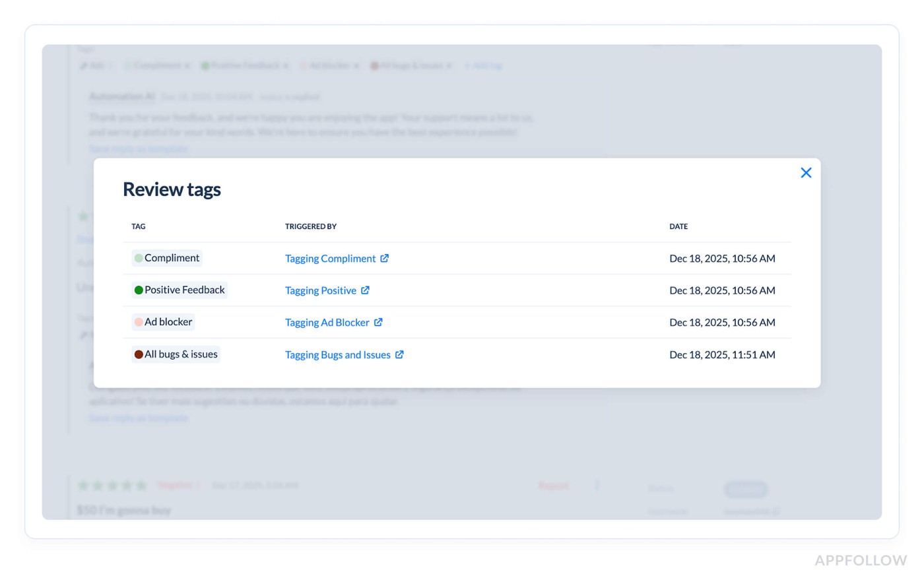Click the pink dot on Ad blocker tag
This screenshot has width=924, height=582.
point(139,322)
